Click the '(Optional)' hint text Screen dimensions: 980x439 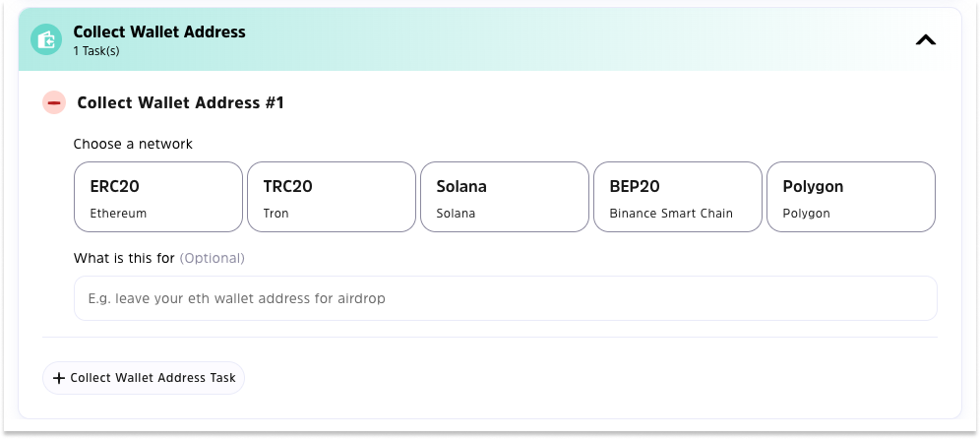click(x=212, y=258)
